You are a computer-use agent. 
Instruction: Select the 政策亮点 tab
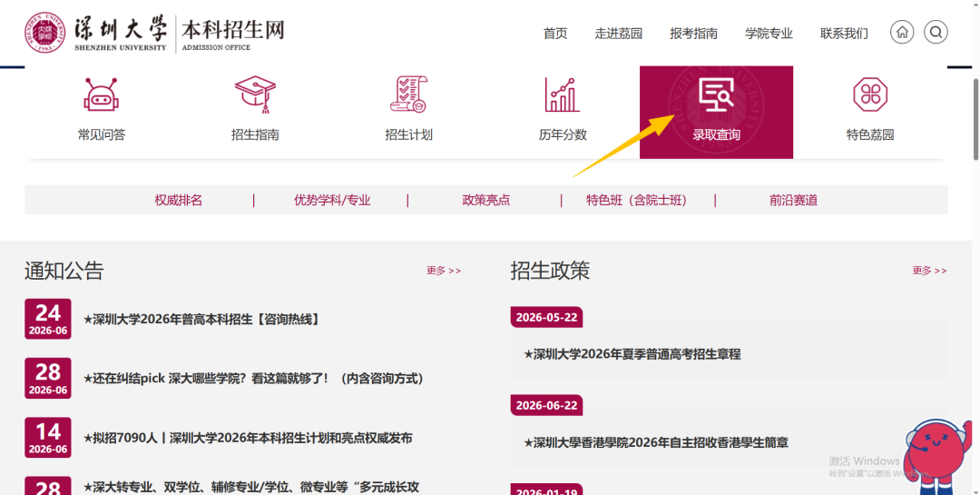click(485, 200)
